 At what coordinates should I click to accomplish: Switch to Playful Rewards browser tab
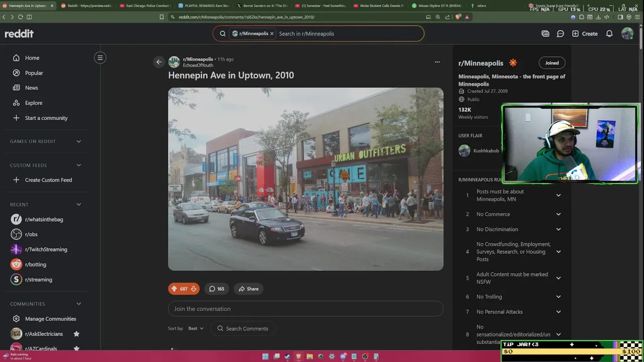click(x=203, y=6)
